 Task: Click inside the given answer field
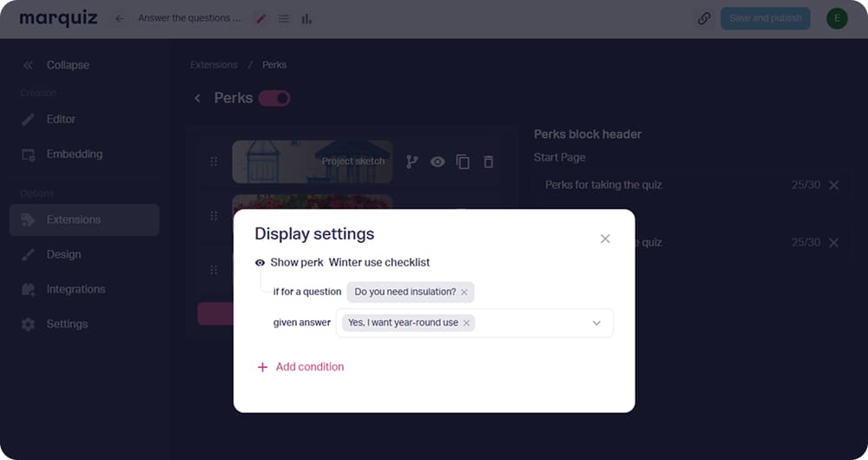(x=475, y=323)
